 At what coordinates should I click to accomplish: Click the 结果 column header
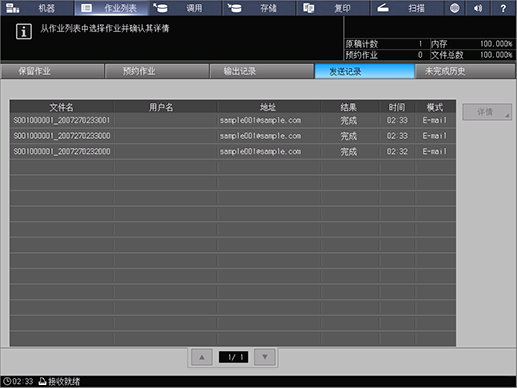[350, 107]
